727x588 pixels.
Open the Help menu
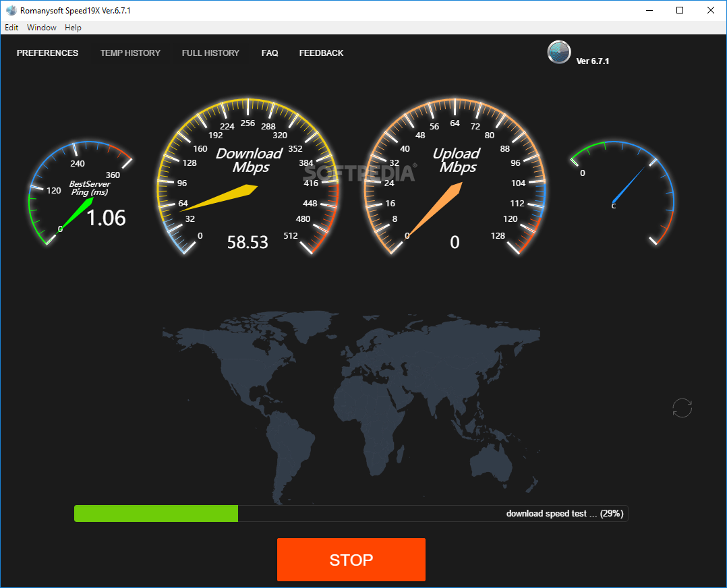point(73,28)
